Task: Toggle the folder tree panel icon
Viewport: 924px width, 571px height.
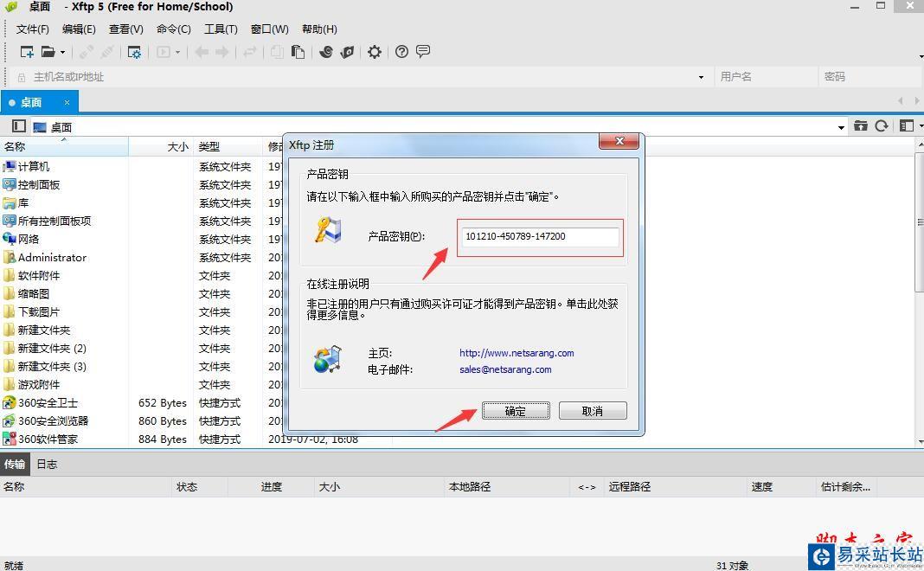Action: [x=19, y=126]
